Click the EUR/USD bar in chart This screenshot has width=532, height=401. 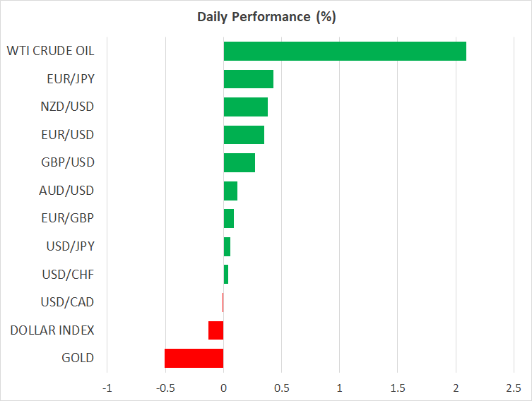tap(244, 135)
